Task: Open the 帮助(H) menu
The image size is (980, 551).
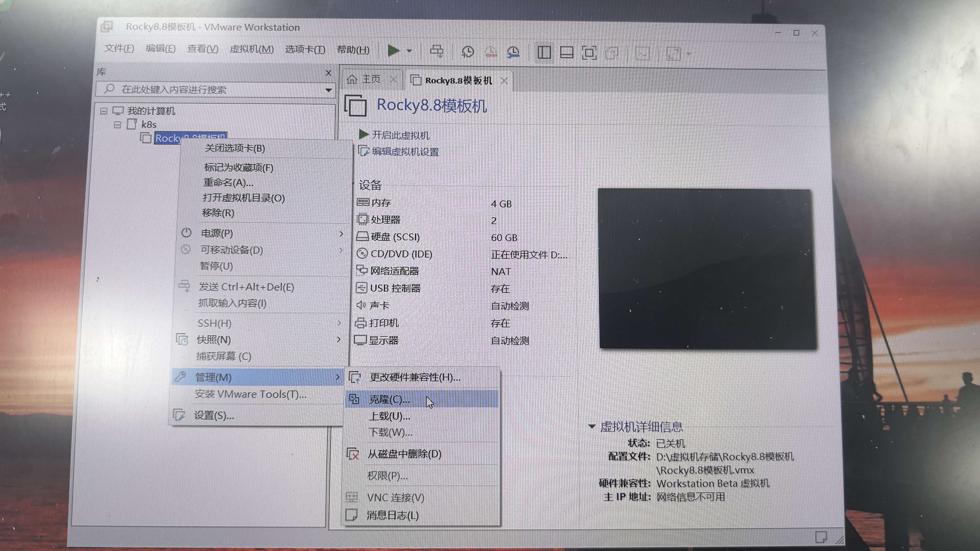Action: [x=353, y=50]
